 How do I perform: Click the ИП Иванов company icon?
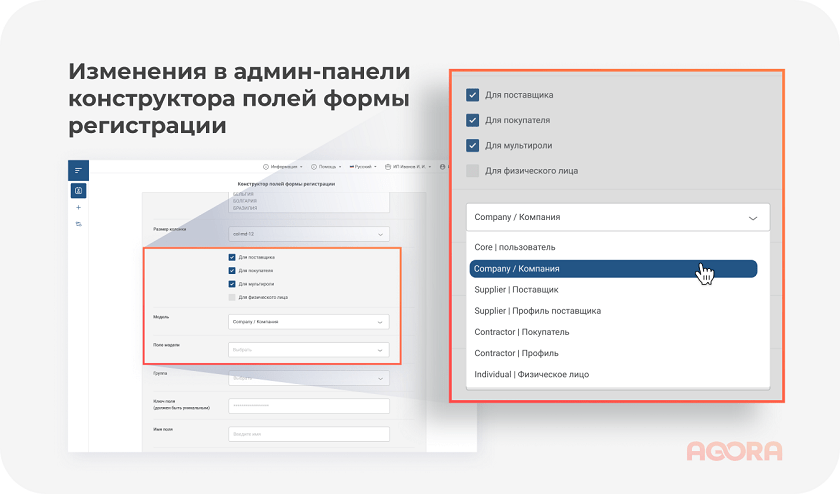pyautogui.click(x=388, y=167)
